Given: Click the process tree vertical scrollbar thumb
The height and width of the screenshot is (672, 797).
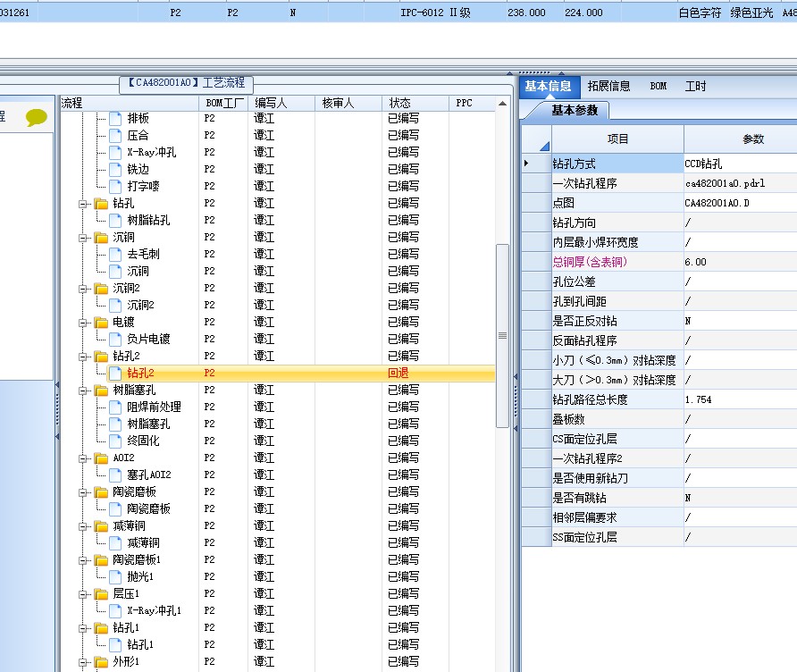Looking at the screenshot, I should 502,335.
